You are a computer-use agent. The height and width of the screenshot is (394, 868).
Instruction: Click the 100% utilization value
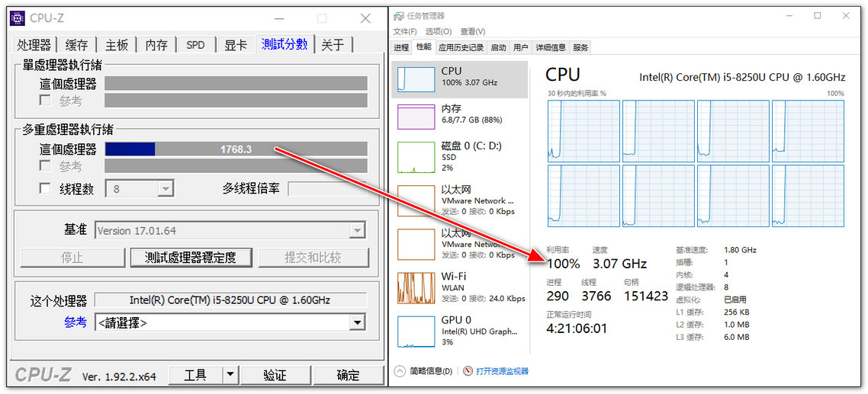pos(563,264)
